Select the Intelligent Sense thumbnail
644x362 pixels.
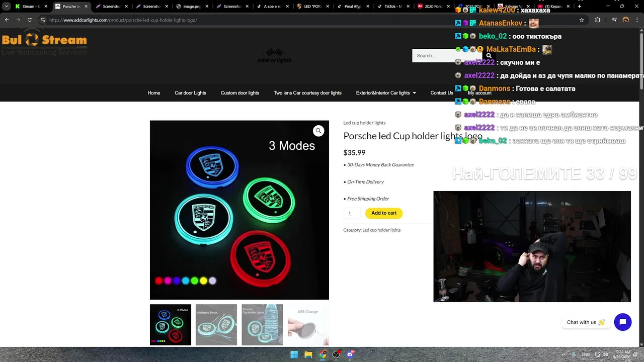pyautogui.click(x=216, y=325)
